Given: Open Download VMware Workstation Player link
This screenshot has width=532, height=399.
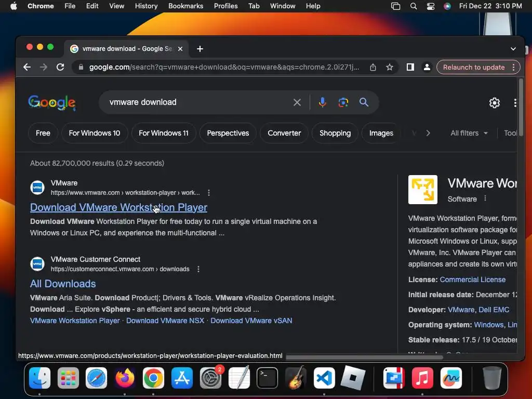Looking at the screenshot, I should coord(118,207).
